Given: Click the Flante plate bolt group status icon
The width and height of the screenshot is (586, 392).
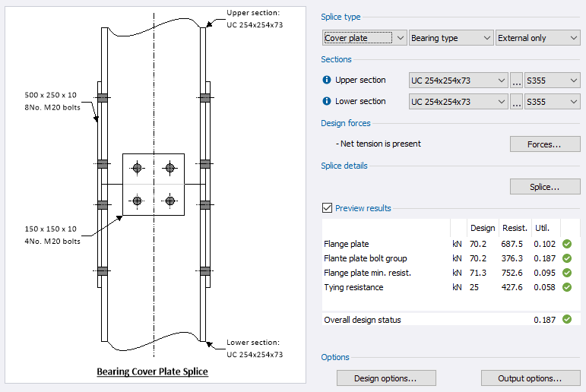Looking at the screenshot, I should (x=567, y=258).
